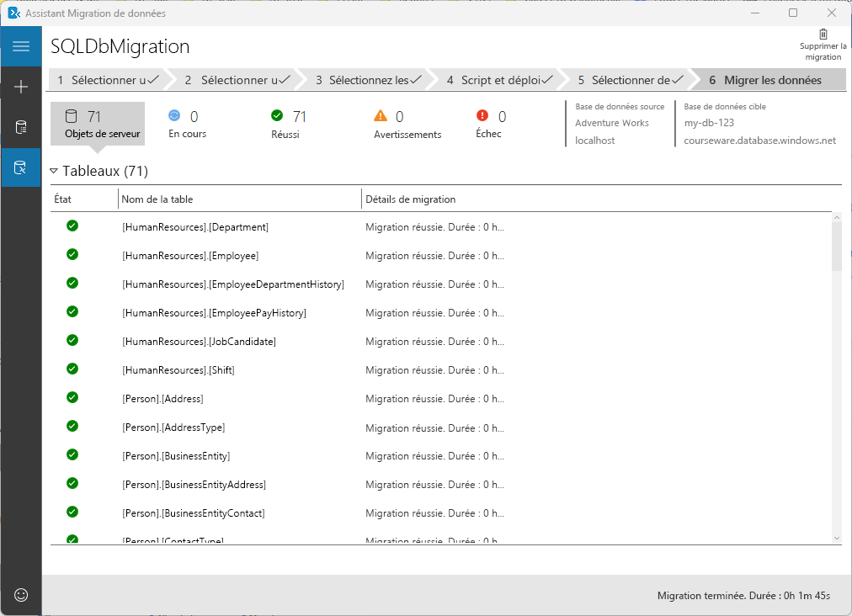Screen dimensions: 852x616
Task: Collapse the Tableaux (71) section
Action: [54, 171]
